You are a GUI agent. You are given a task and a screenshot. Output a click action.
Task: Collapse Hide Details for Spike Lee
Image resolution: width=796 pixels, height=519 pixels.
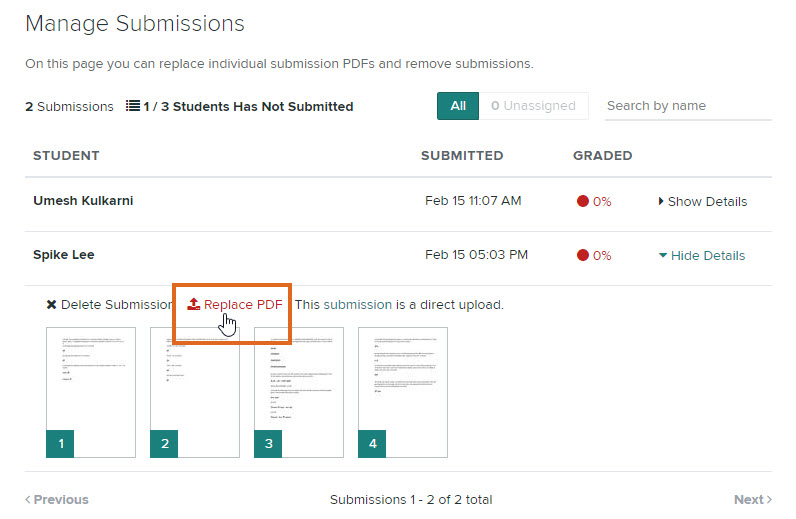(x=702, y=255)
